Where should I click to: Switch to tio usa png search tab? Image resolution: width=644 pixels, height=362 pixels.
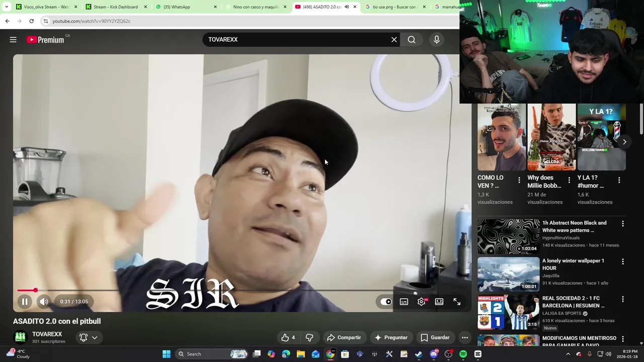coord(394,7)
